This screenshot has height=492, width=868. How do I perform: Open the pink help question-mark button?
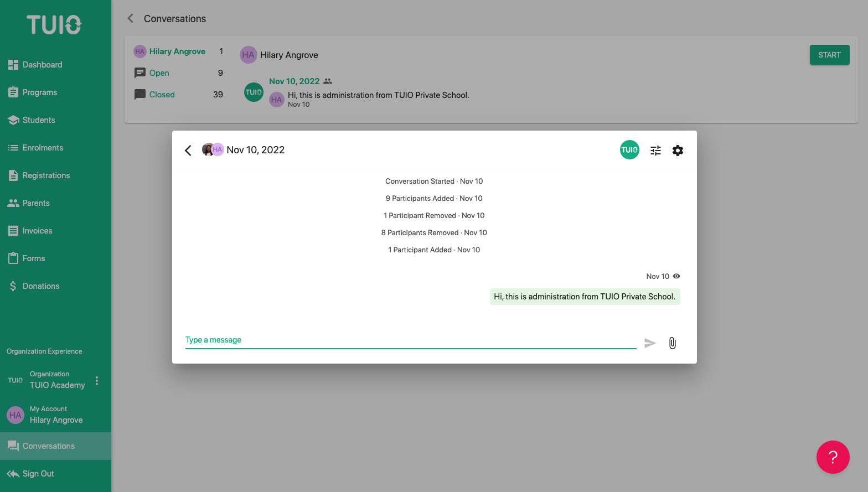833,457
